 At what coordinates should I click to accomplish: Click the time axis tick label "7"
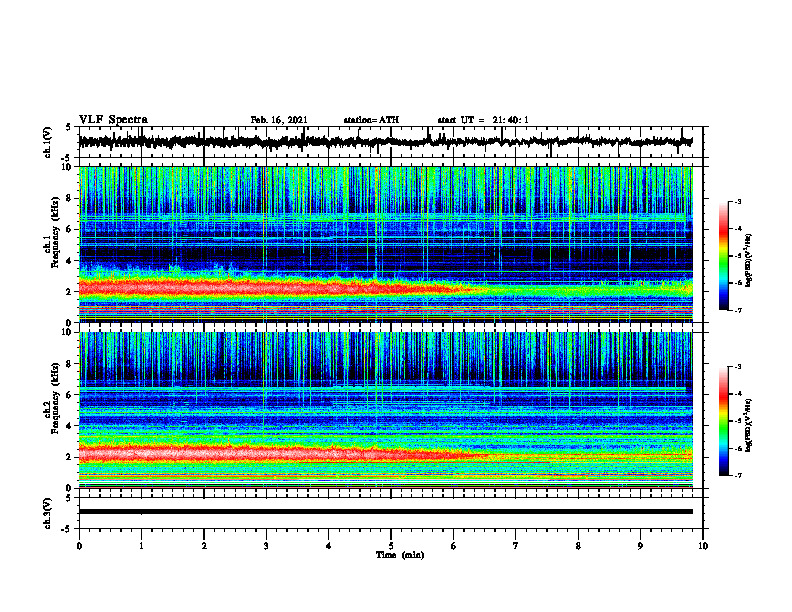[x=516, y=546]
